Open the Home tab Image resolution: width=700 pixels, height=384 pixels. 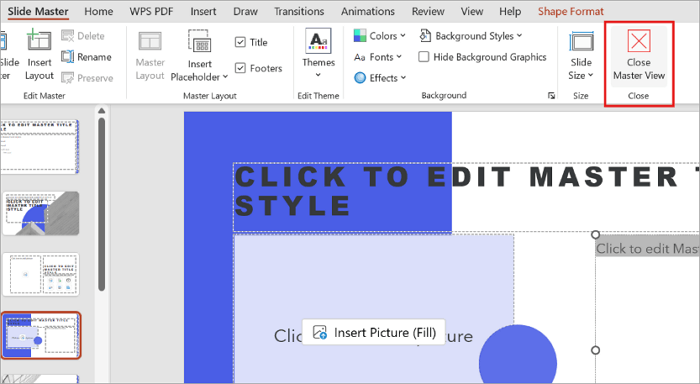click(99, 11)
